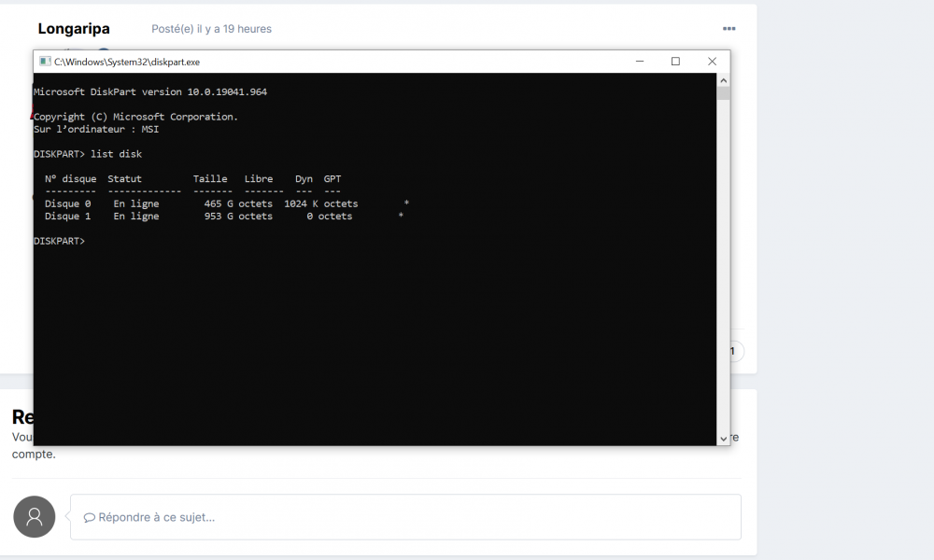The image size is (934, 560).
Task: Click the diskpart.exe title bar icon
Action: 45,62
